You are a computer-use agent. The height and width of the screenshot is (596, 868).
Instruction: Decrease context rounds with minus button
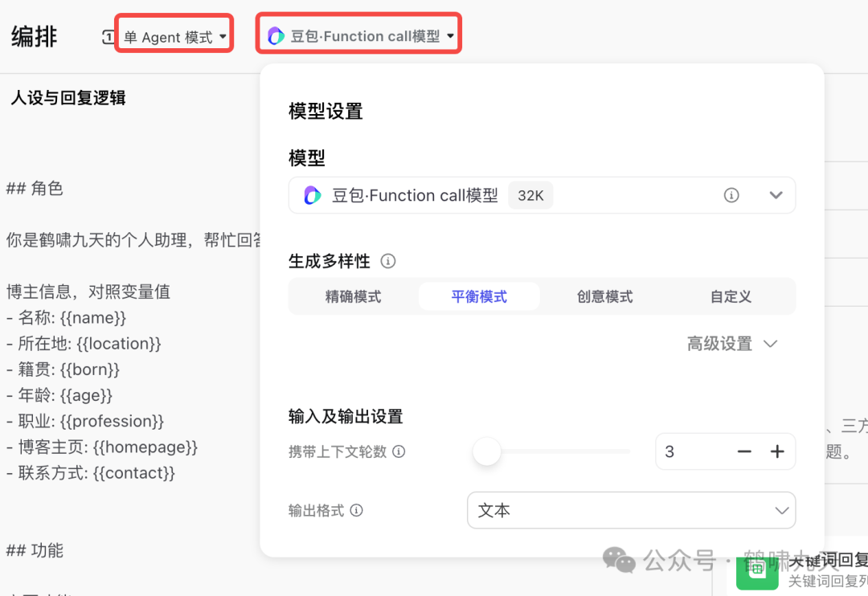744,451
